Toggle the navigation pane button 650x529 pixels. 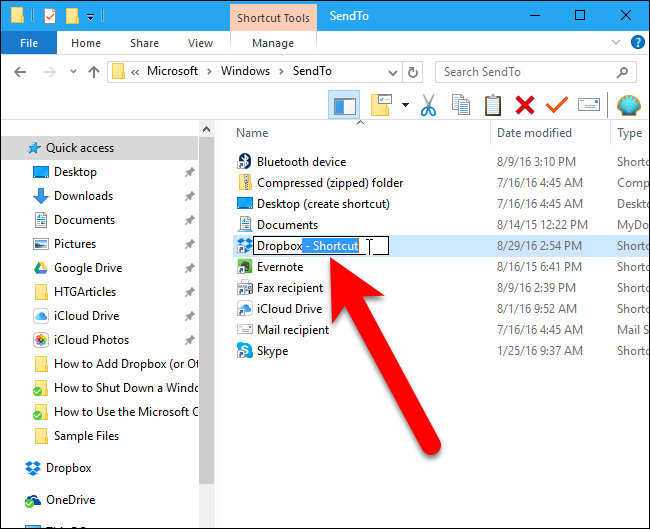point(343,105)
